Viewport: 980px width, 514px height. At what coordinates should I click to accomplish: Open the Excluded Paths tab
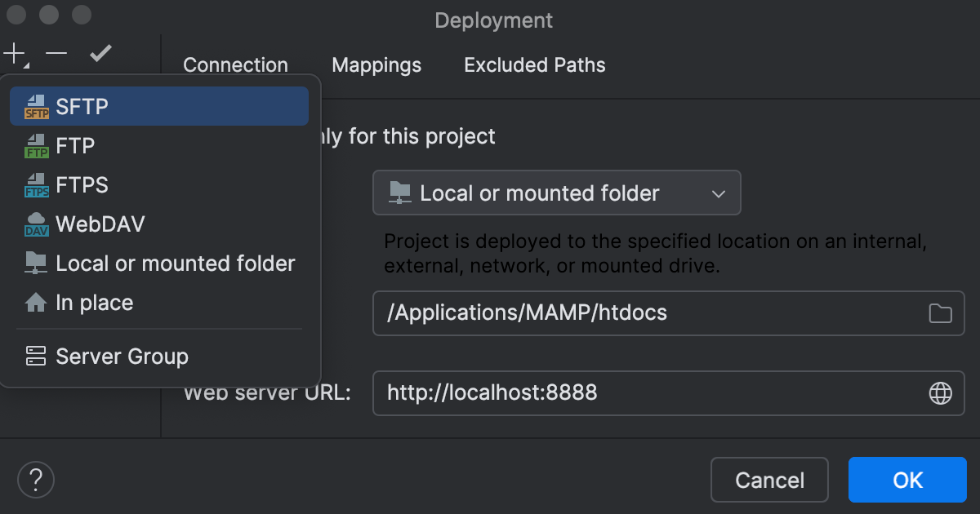[x=534, y=64]
